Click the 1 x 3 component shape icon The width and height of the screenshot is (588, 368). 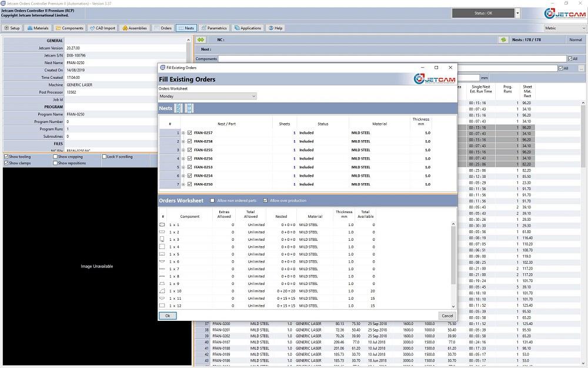point(162,240)
